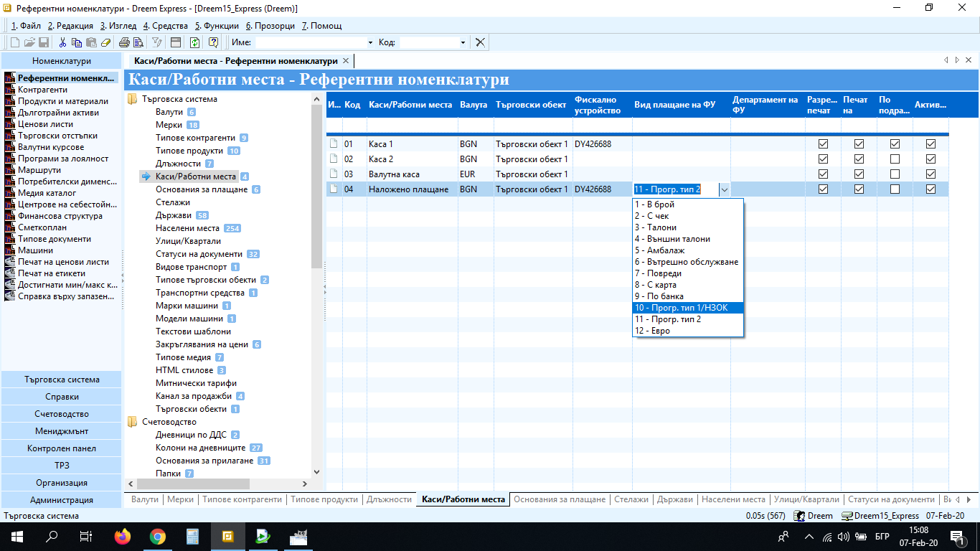Open the 7. Помощ menu
The width and height of the screenshot is (980, 551).
point(321,26)
